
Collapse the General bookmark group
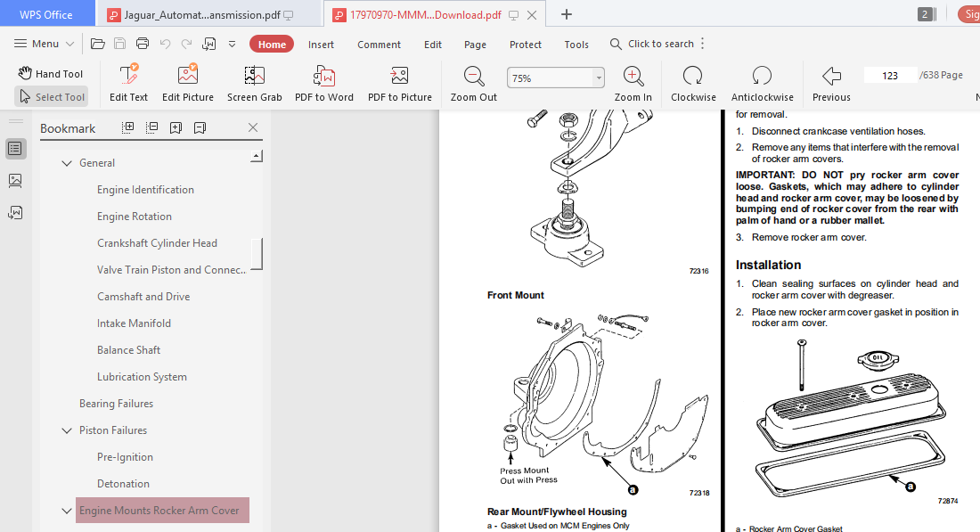[66, 163]
